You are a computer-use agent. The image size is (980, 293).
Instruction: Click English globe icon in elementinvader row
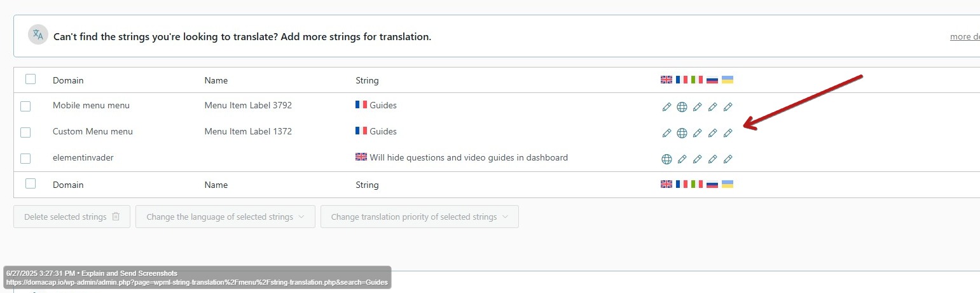coord(666,159)
